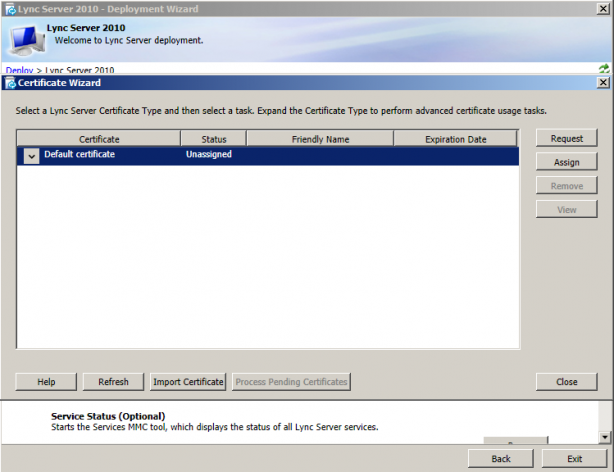This screenshot has width=614, height=472.
Task: Click scroll down arrow in Deployment Wizard
Action: coord(605,437)
